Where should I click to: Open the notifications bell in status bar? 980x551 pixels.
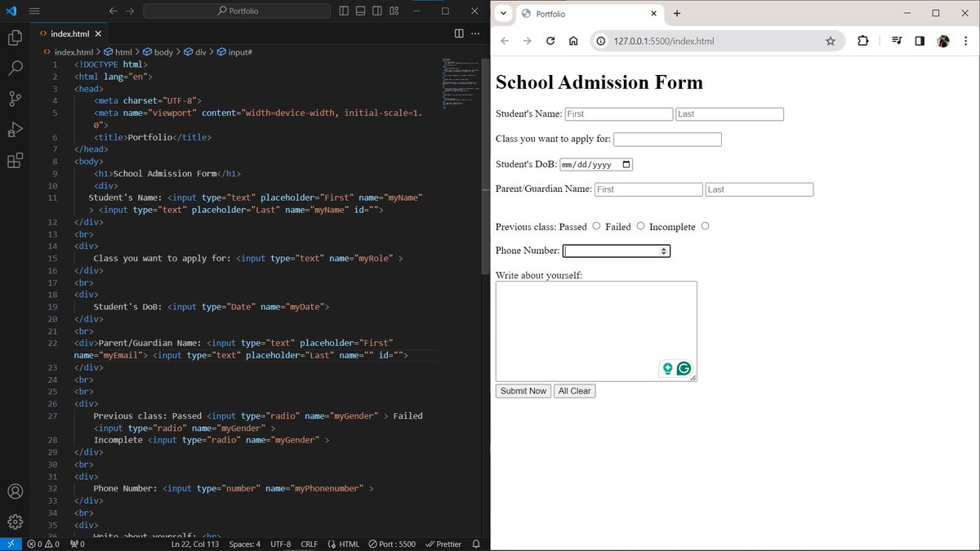pyautogui.click(x=476, y=544)
